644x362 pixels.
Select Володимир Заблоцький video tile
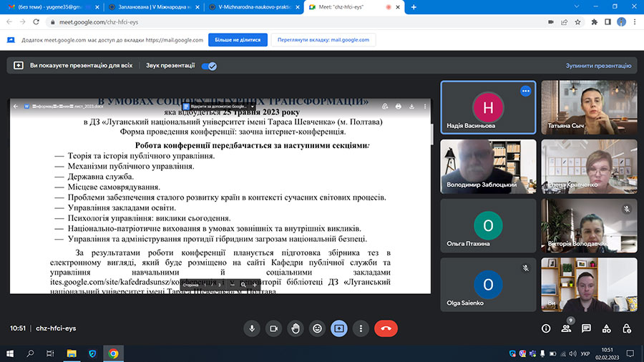click(488, 166)
